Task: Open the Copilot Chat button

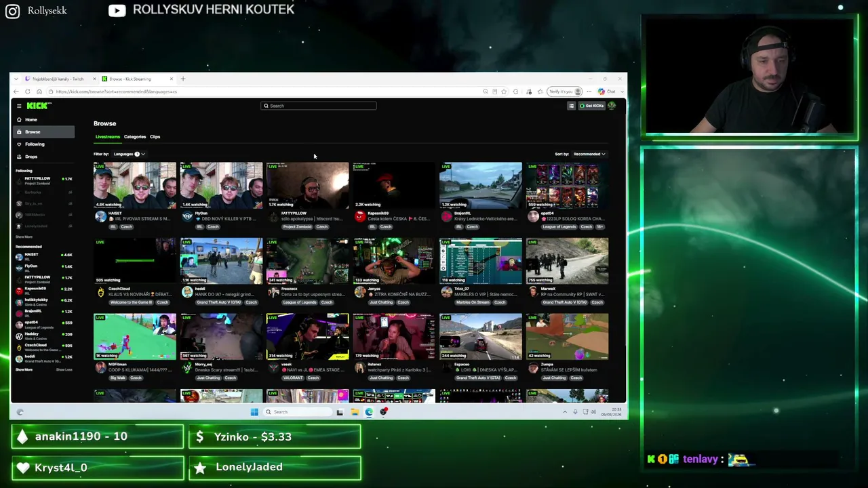Action: (x=607, y=91)
